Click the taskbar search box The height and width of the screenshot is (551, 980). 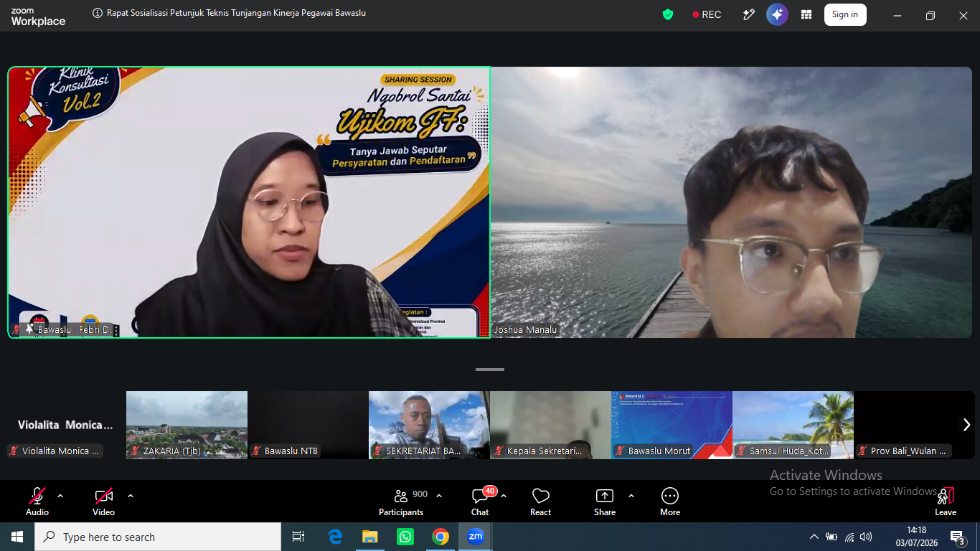(158, 537)
